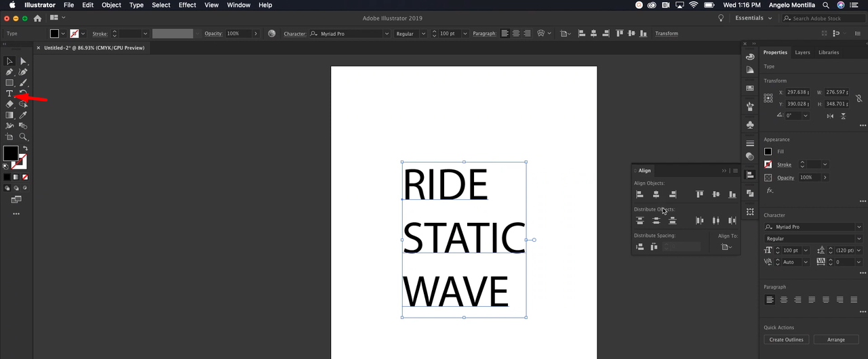Open the Myriad Pro font family dropdown
868x359 pixels.
point(387,33)
